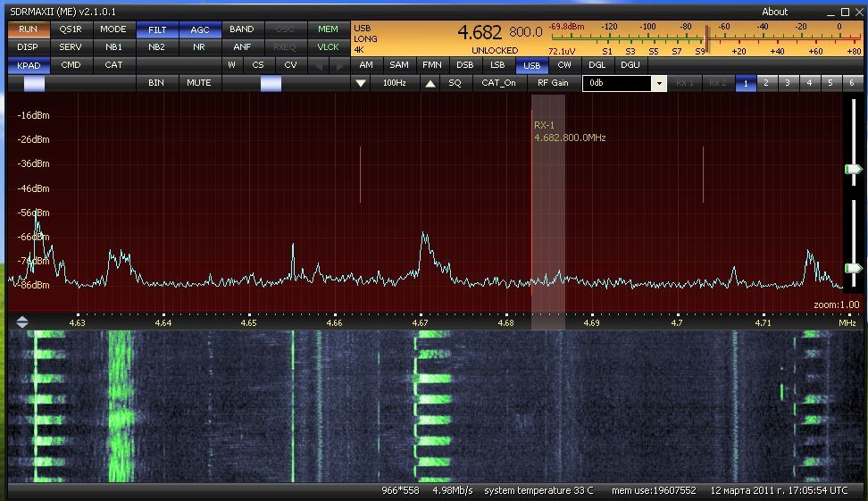Select LSB demodulation mode
Viewport: 868px width, 501px height.
(497, 65)
